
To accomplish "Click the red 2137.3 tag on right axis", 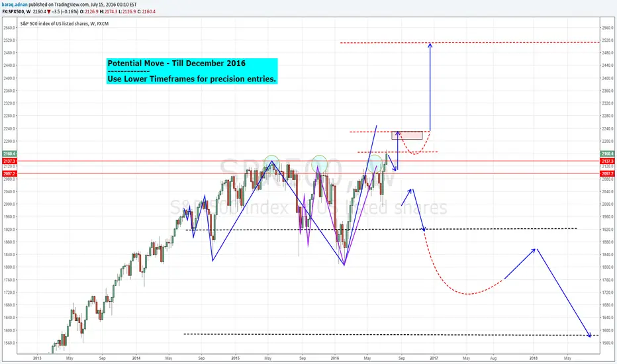I will [607, 161].
